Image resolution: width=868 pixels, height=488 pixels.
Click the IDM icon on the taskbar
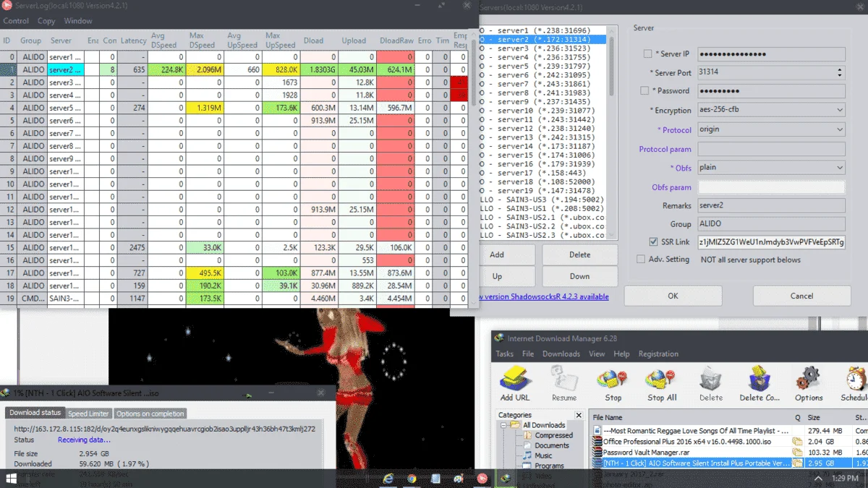[x=506, y=478]
